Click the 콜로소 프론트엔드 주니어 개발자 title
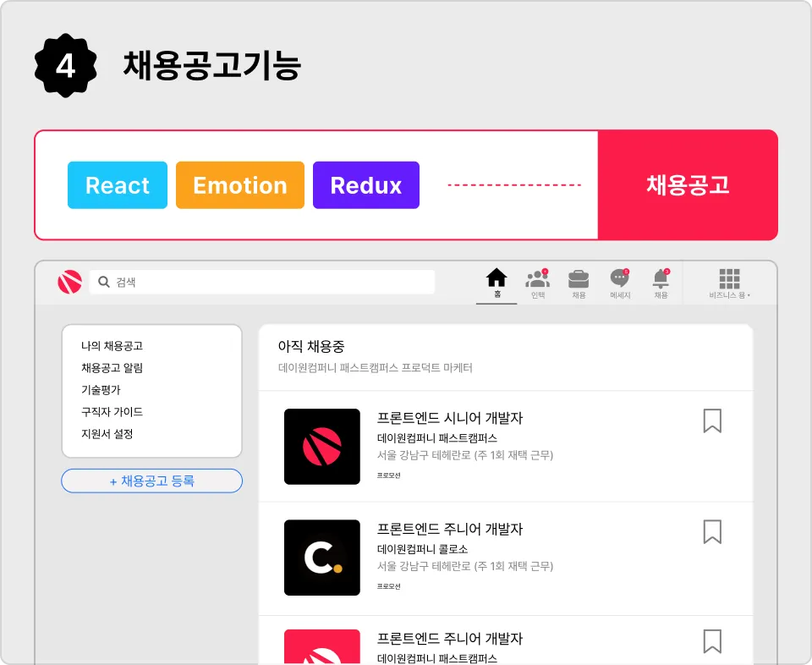The image size is (812, 665). [x=449, y=529]
